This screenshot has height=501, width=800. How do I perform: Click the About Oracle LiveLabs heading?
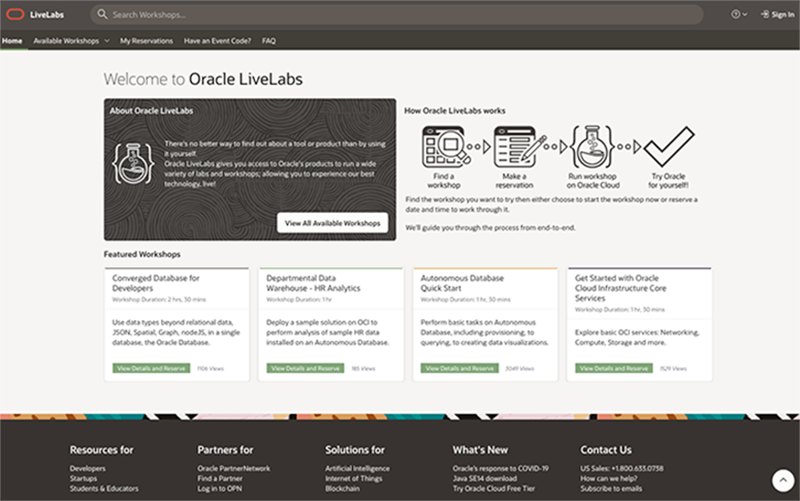click(x=151, y=111)
